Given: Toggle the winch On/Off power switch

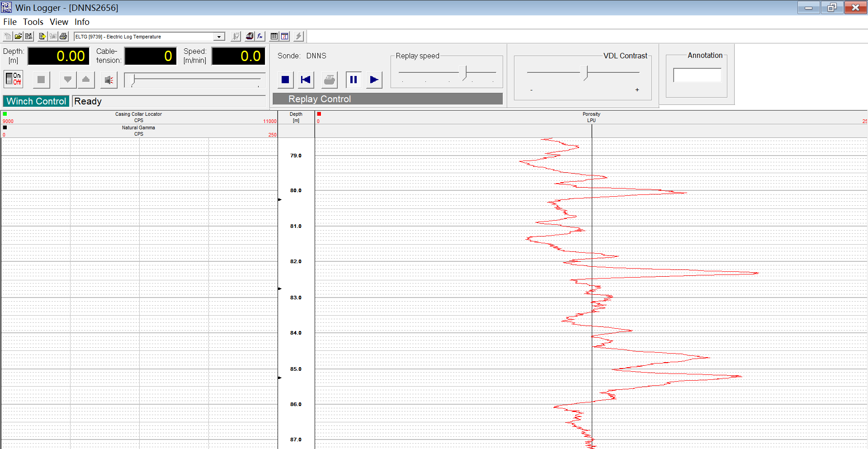Looking at the screenshot, I should 14,79.
